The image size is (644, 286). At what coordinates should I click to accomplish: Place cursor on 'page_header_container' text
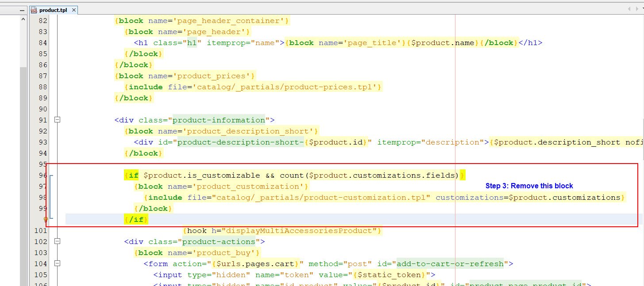pyautogui.click(x=229, y=21)
